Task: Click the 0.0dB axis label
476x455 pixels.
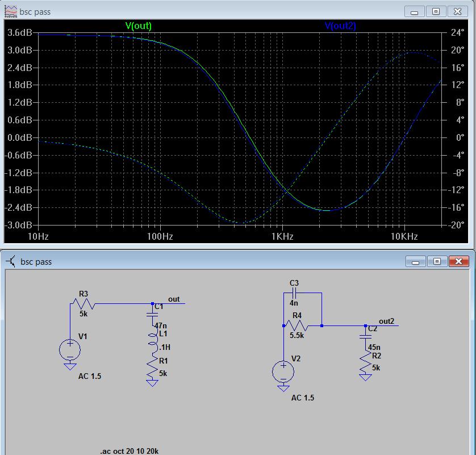Action: (20, 137)
